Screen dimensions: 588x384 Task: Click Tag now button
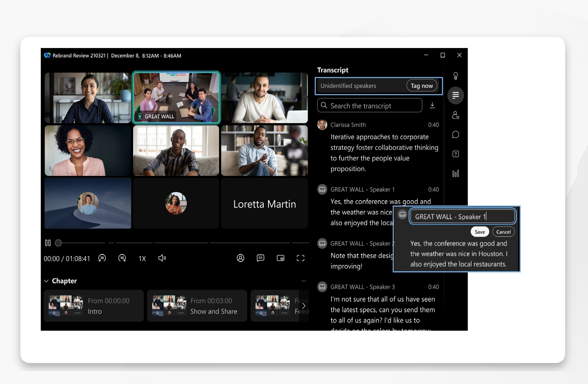[x=422, y=86]
